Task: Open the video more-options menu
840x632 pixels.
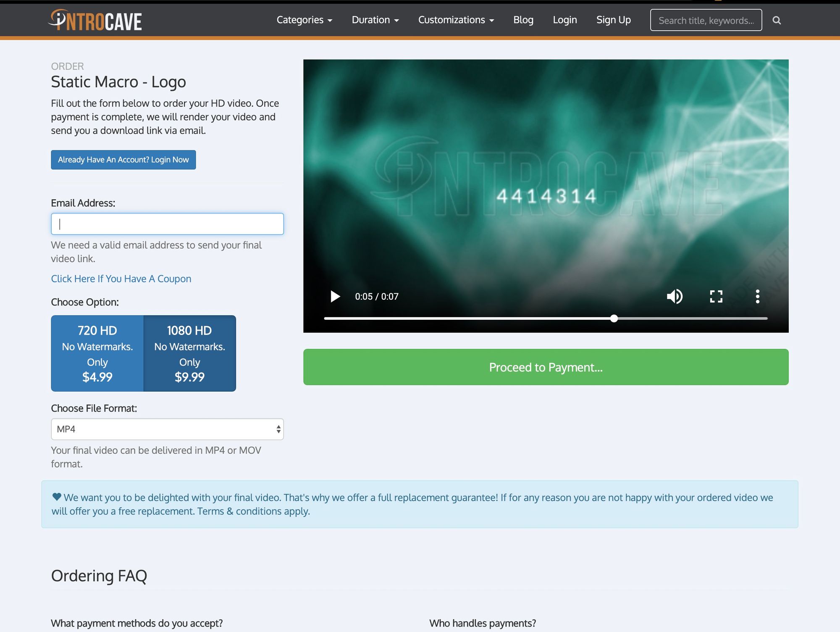Action: coord(757,297)
